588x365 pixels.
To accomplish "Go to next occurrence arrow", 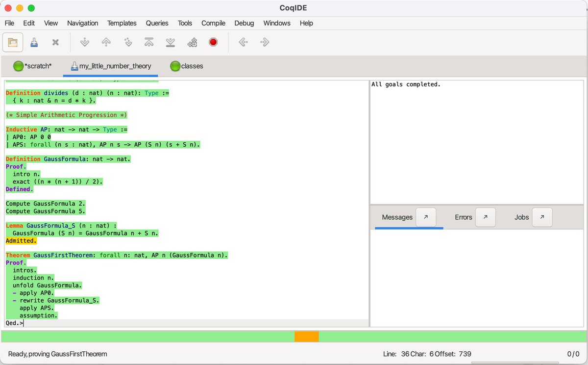I will (265, 42).
